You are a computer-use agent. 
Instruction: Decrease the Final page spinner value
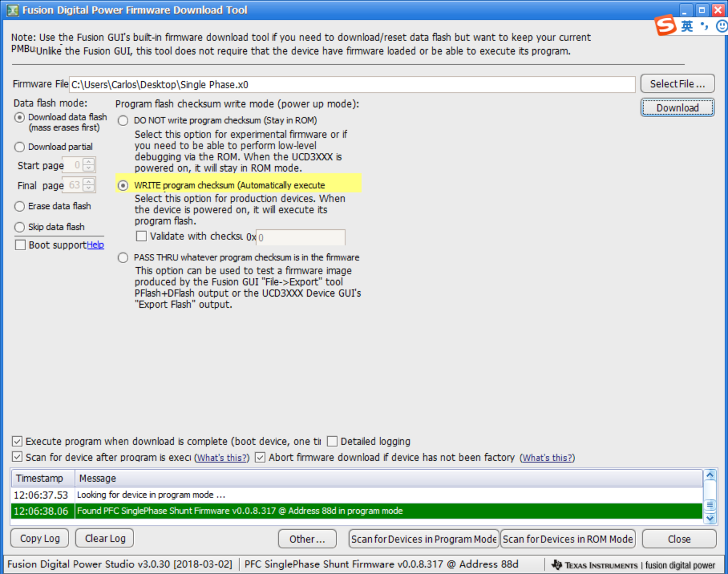coord(89,189)
